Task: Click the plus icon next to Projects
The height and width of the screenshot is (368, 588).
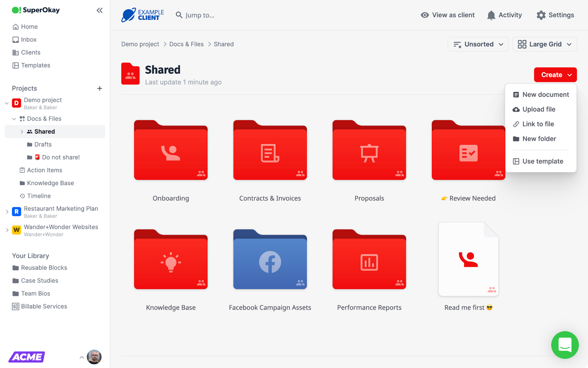Action: click(100, 88)
